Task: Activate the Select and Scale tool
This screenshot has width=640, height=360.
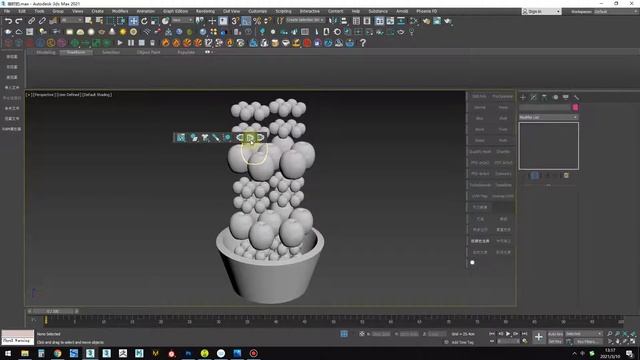Action: tap(154, 20)
